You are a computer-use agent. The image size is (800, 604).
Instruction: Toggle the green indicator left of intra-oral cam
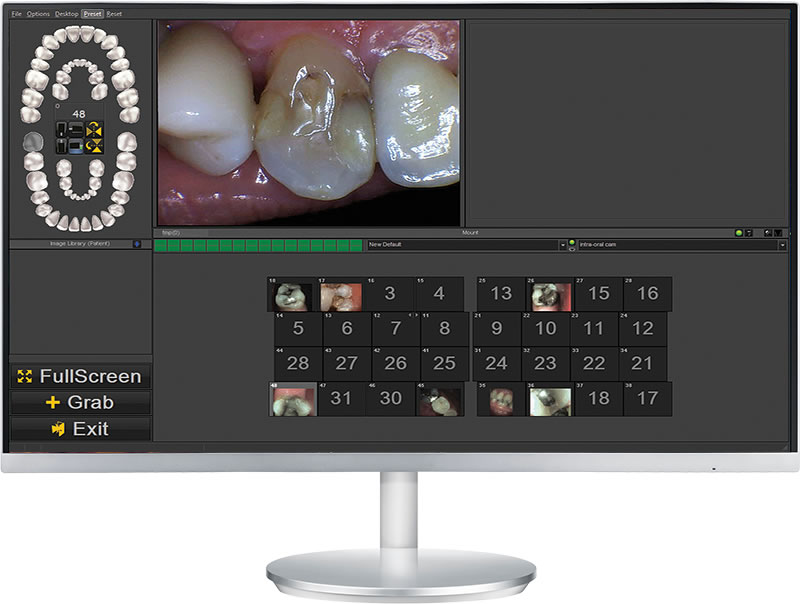click(x=571, y=242)
